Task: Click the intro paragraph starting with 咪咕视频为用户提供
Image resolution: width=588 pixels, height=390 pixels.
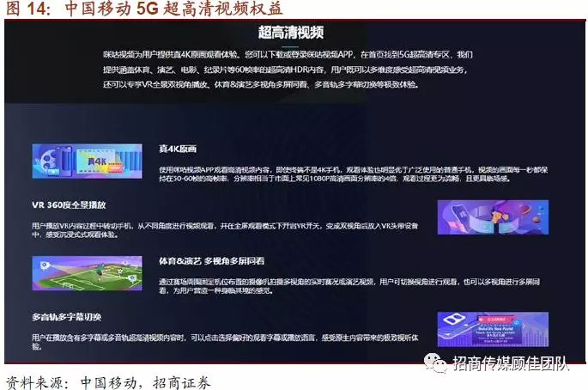Action: click(288, 70)
